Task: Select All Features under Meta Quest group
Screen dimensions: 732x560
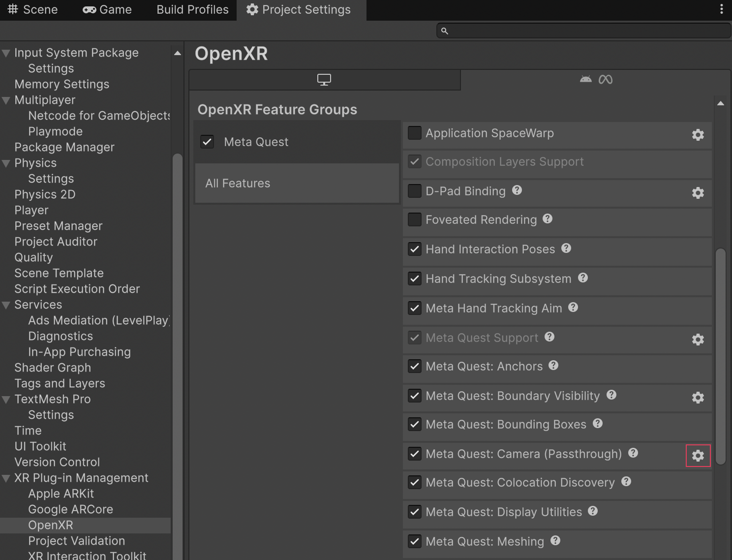Action: tap(238, 183)
